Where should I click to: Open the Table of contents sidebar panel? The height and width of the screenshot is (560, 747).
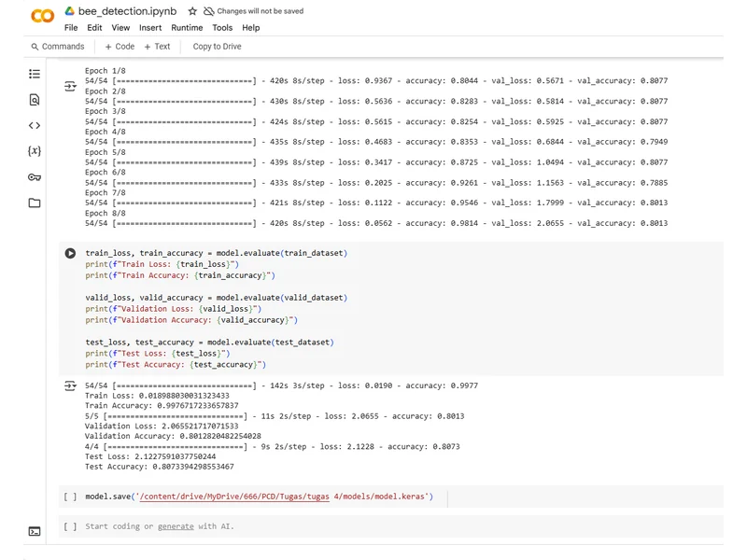tap(35, 74)
